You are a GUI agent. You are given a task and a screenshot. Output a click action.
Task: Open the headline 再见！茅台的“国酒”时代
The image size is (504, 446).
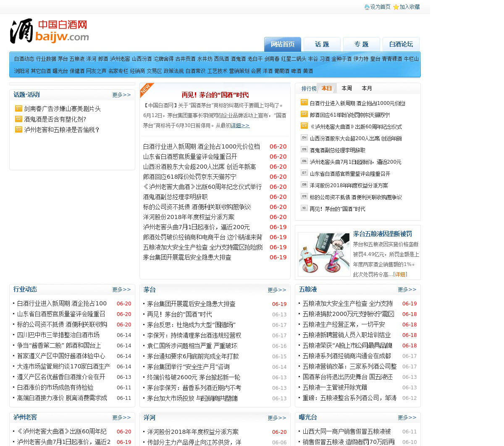click(x=215, y=95)
